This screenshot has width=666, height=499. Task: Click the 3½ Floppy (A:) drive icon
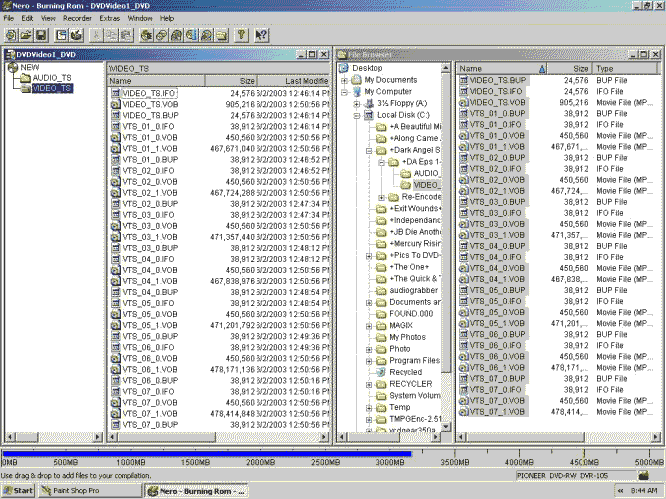pyautogui.click(x=370, y=103)
